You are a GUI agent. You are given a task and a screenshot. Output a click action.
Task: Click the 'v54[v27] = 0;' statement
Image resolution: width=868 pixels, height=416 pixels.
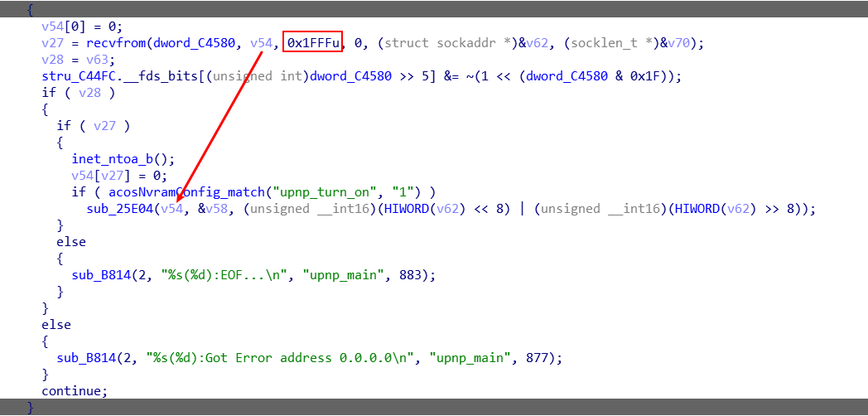pos(119,177)
